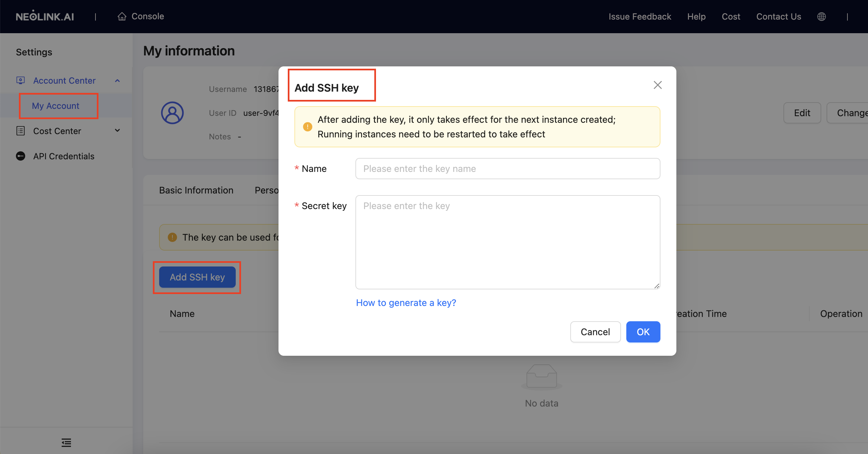Collapse sidebar with the menu fold icon
The image size is (868, 454).
point(66,442)
